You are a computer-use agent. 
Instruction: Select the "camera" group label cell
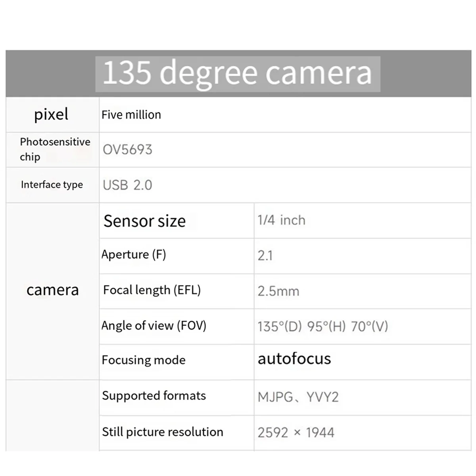(x=52, y=290)
